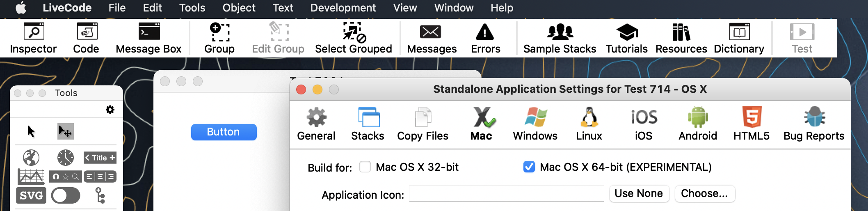Pick the Clock widget in Tools palette
The height and width of the screenshot is (211, 868).
tap(66, 158)
